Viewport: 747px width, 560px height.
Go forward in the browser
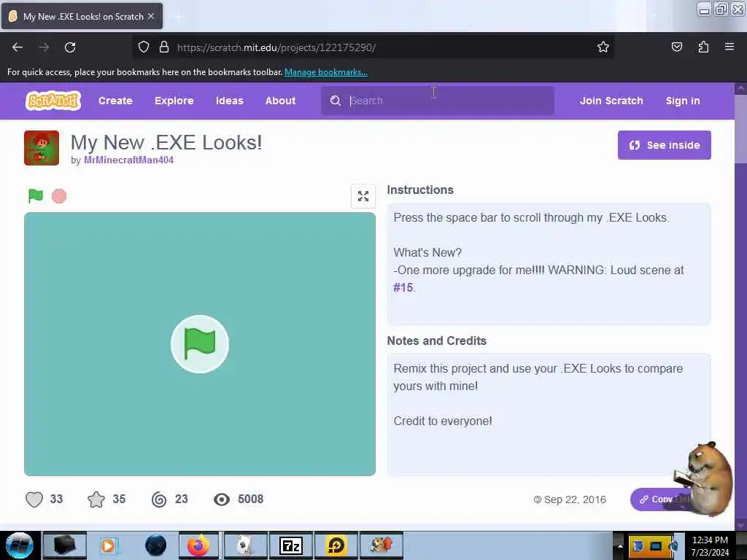click(x=44, y=47)
